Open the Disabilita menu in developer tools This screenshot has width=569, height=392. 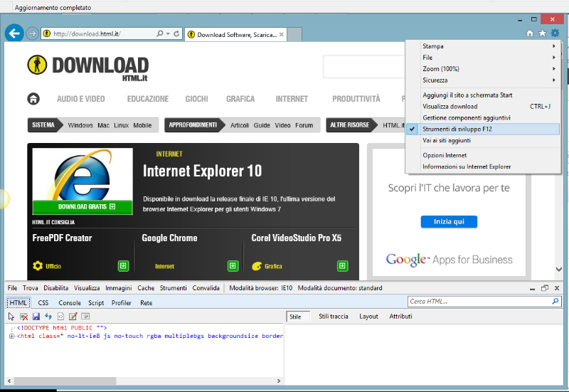coord(55,288)
